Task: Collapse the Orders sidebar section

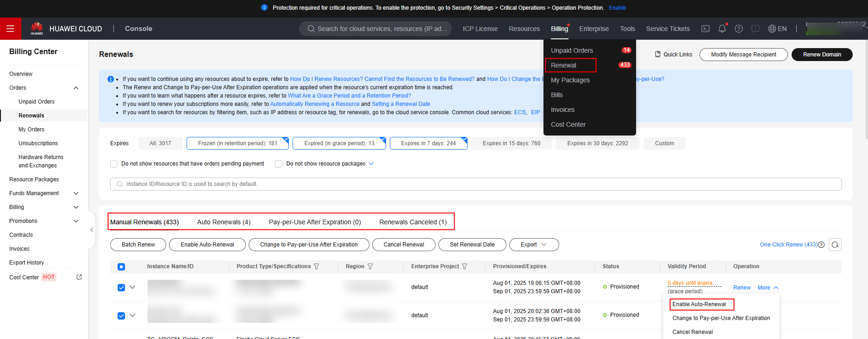Action: click(76, 88)
